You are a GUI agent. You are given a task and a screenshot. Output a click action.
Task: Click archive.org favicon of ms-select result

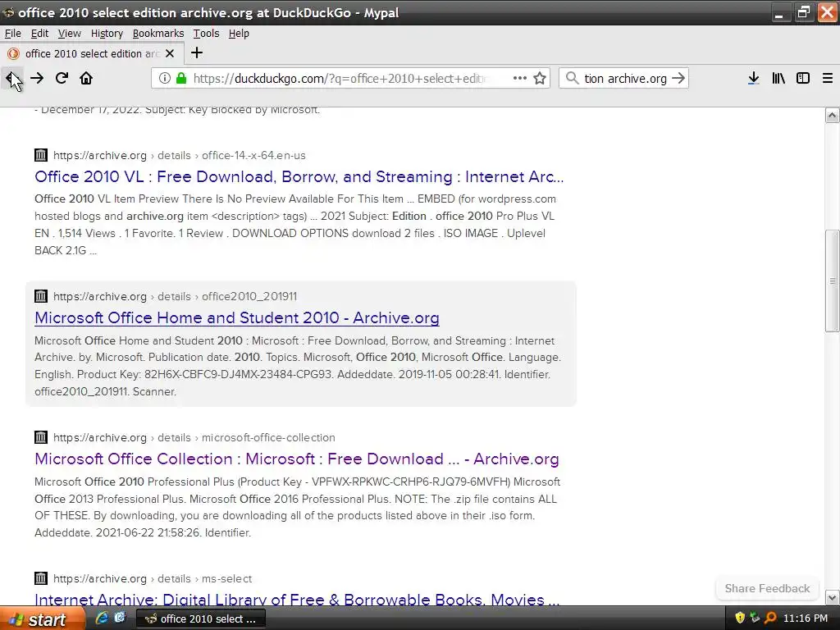41,578
